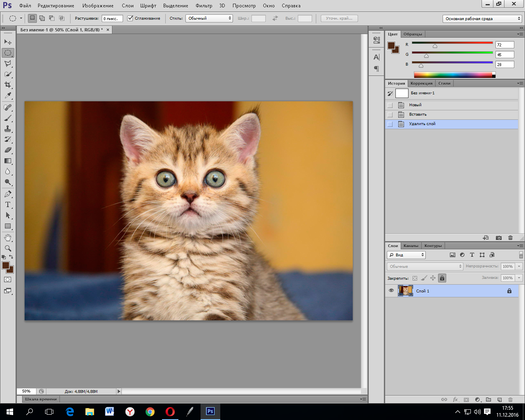Hide the Слой 1 layer visibility

[391, 291]
